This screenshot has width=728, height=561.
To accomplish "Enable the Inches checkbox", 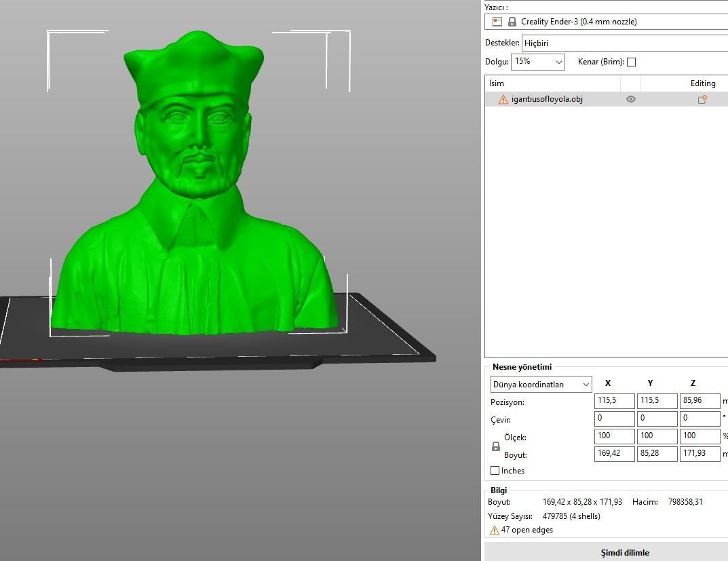I will 495,471.
